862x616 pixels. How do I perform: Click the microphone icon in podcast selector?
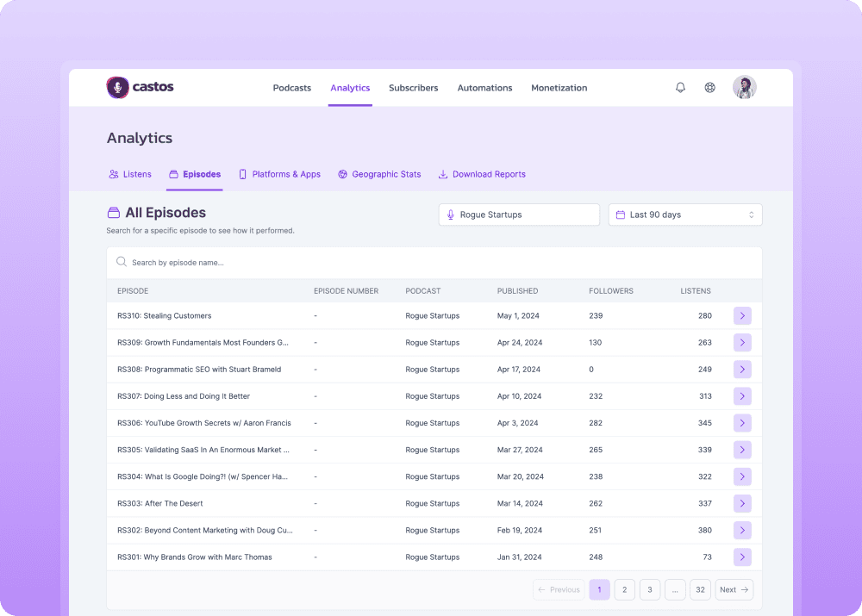450,215
